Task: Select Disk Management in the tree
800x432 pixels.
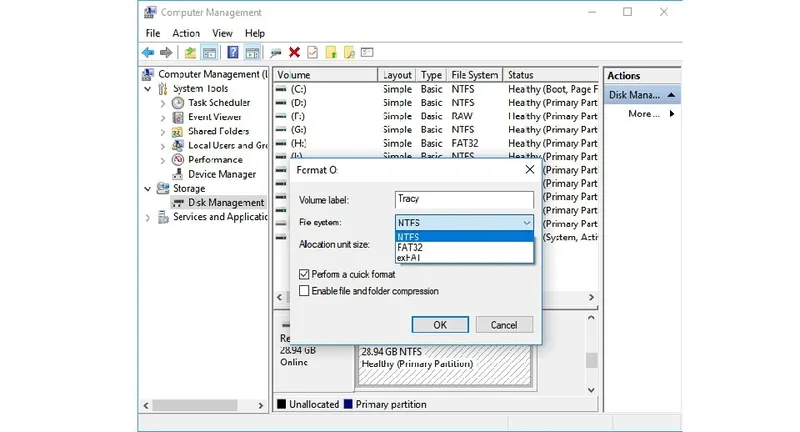Action: click(x=226, y=203)
